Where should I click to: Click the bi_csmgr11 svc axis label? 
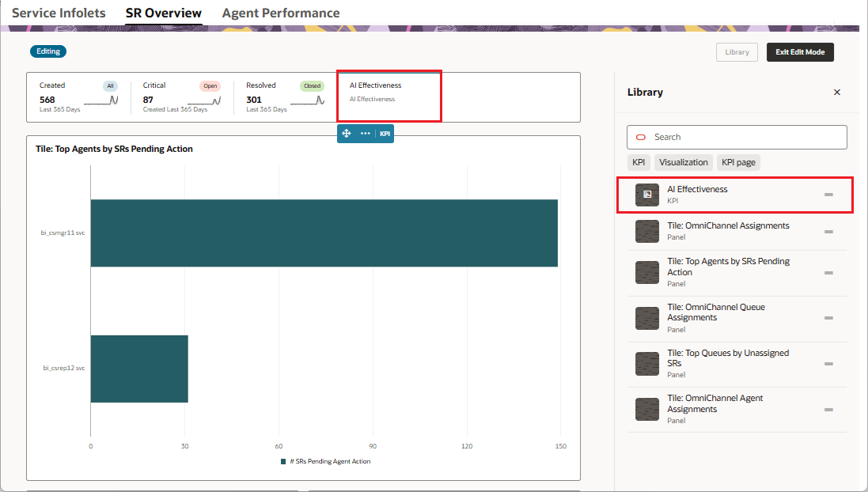coord(63,233)
